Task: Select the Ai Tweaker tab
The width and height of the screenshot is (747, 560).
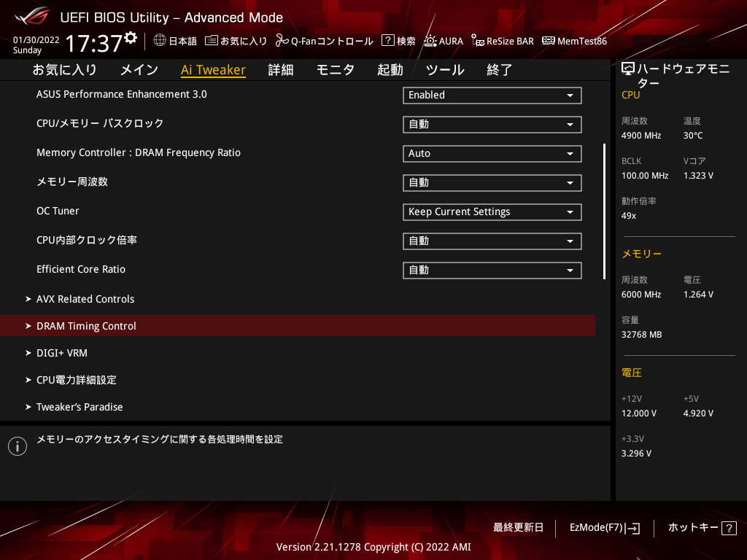Action: click(214, 70)
